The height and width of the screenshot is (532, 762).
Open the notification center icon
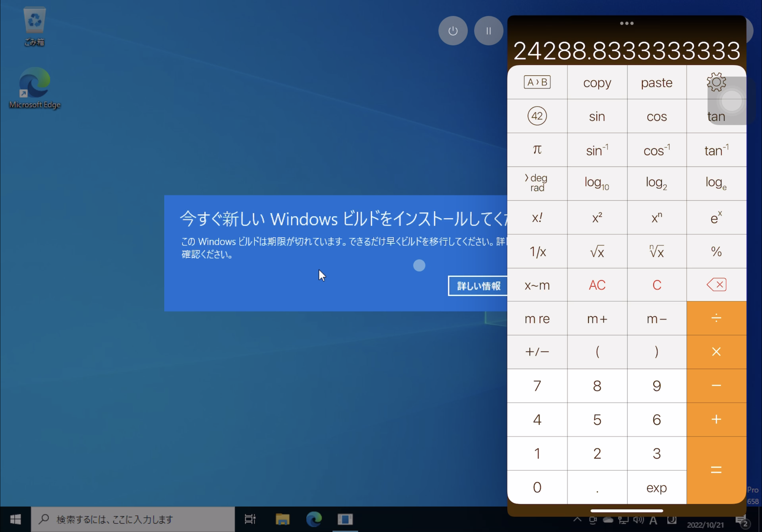coord(742,522)
